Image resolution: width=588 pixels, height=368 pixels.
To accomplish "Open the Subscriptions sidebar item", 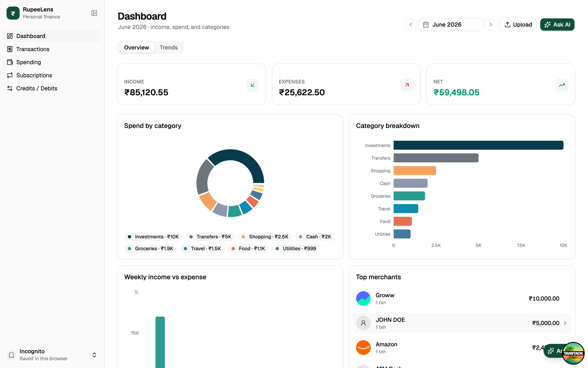I will tap(52, 75).
